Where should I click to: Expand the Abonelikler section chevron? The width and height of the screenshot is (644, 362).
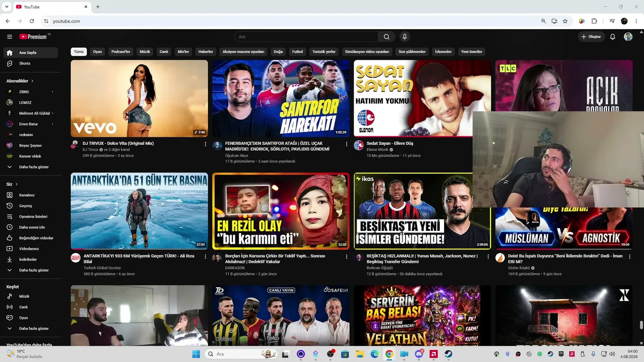click(32, 81)
